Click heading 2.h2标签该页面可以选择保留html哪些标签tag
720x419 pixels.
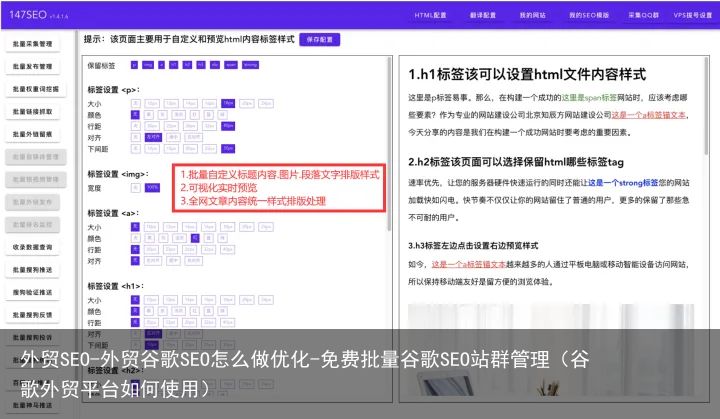pos(516,162)
